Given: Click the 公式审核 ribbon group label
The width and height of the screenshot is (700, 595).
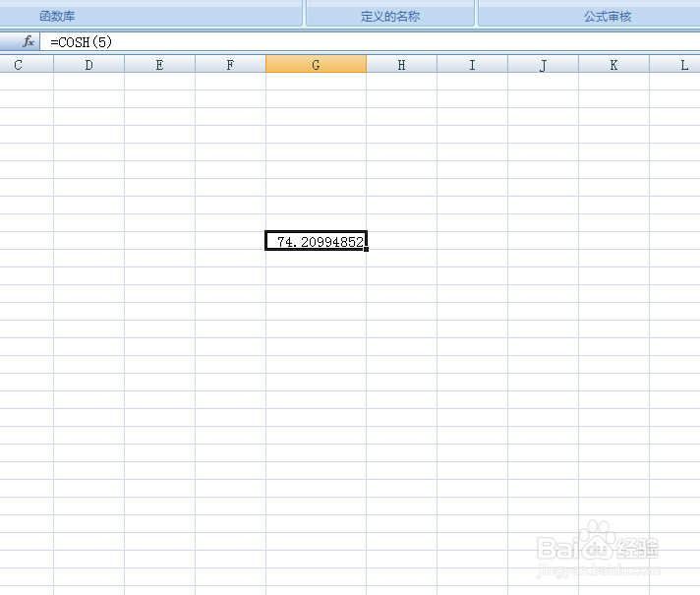Looking at the screenshot, I should pos(608,17).
